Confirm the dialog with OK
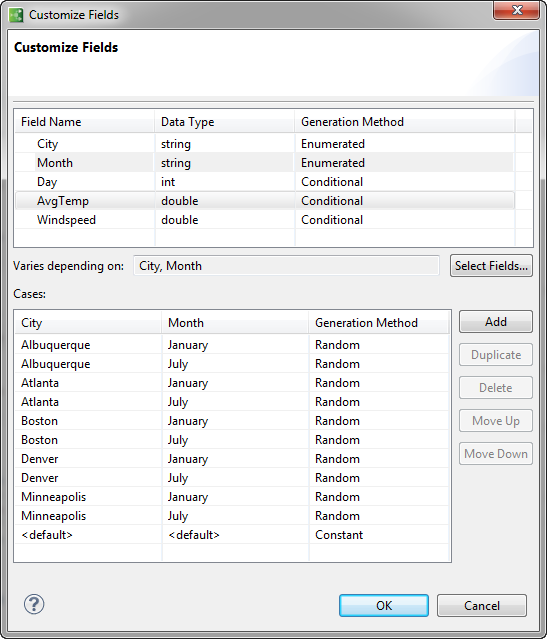The height and width of the screenshot is (639, 547). [x=384, y=605]
